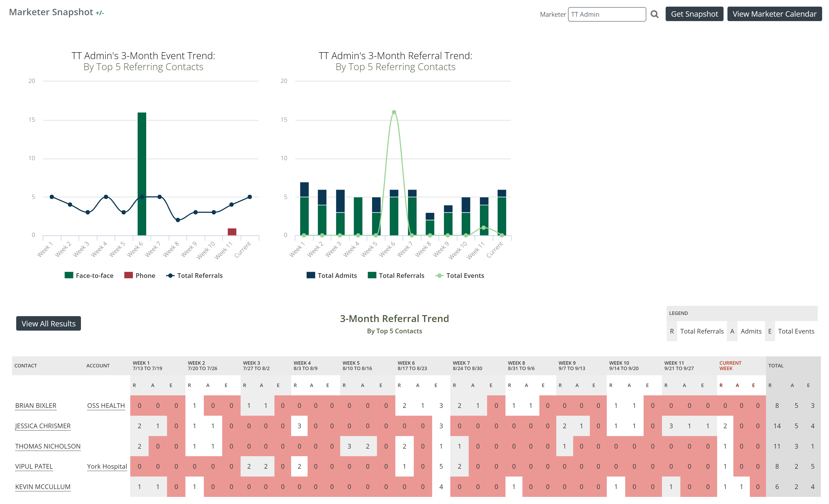
Task: Toggle Total Admits legend in referral chart
Action: pos(332,276)
